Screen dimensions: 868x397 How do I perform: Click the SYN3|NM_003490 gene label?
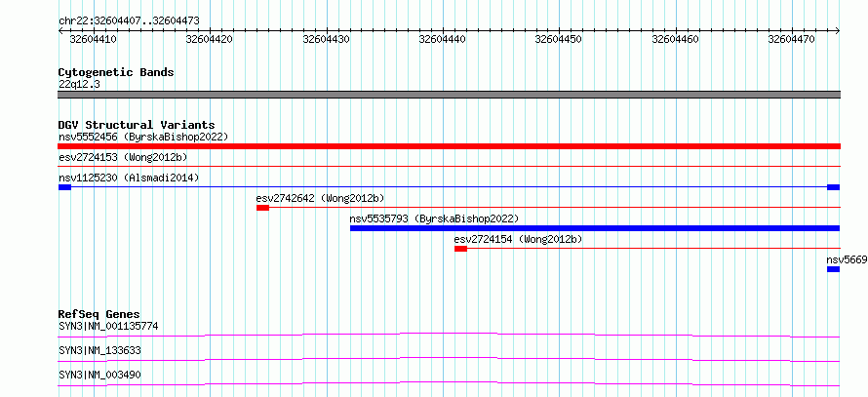pos(99,375)
